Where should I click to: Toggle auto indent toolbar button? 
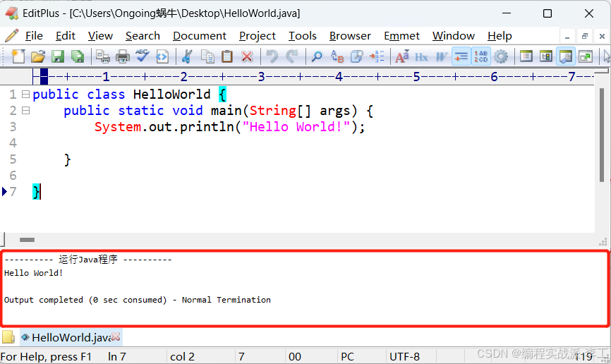(461, 56)
